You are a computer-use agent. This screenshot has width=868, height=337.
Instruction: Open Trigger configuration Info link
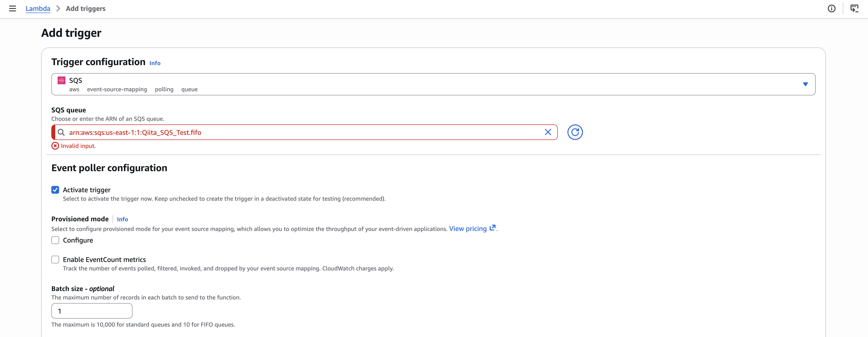pyautogui.click(x=155, y=63)
